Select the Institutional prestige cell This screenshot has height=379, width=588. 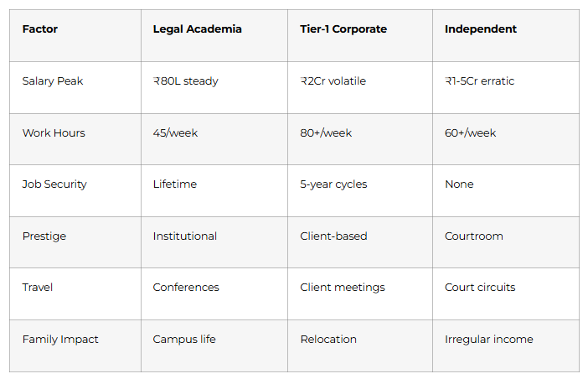185,236
